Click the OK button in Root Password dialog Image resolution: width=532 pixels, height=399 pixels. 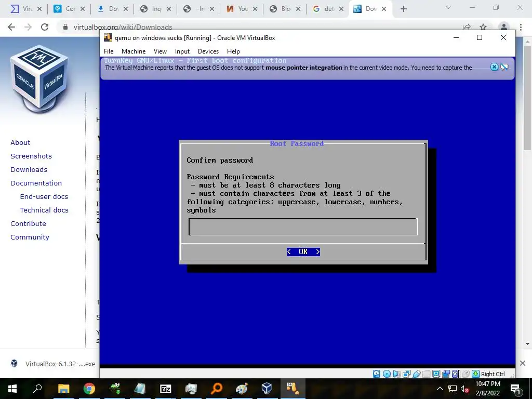pos(303,252)
